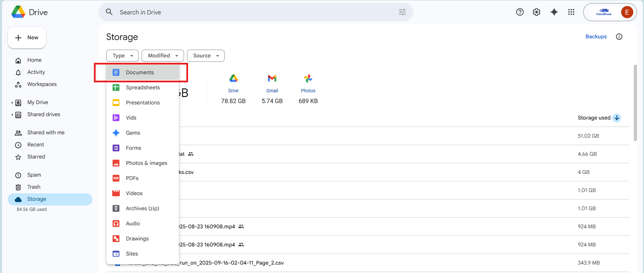
Task: Choose Videos file type
Action: pyautogui.click(x=143, y=193)
